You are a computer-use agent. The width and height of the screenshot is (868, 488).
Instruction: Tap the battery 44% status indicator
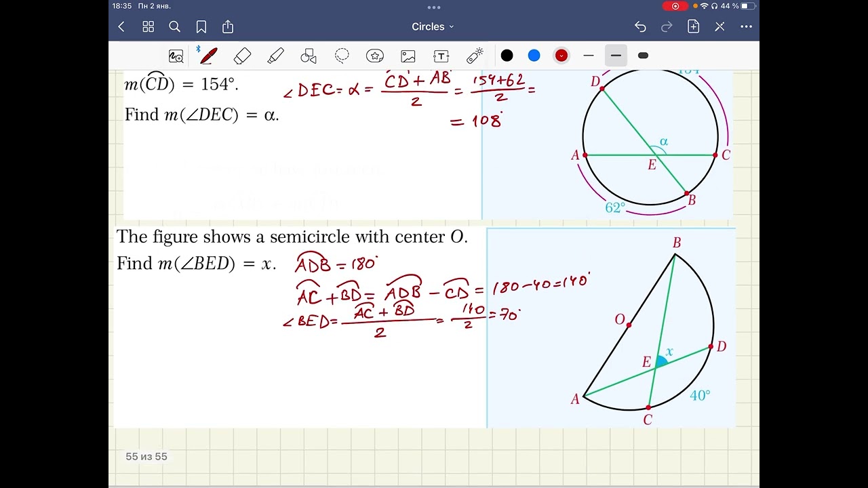(738, 6)
